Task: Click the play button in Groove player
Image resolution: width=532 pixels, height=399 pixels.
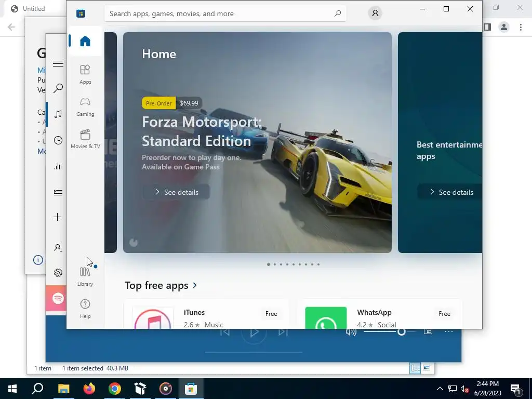Action: 254,333
